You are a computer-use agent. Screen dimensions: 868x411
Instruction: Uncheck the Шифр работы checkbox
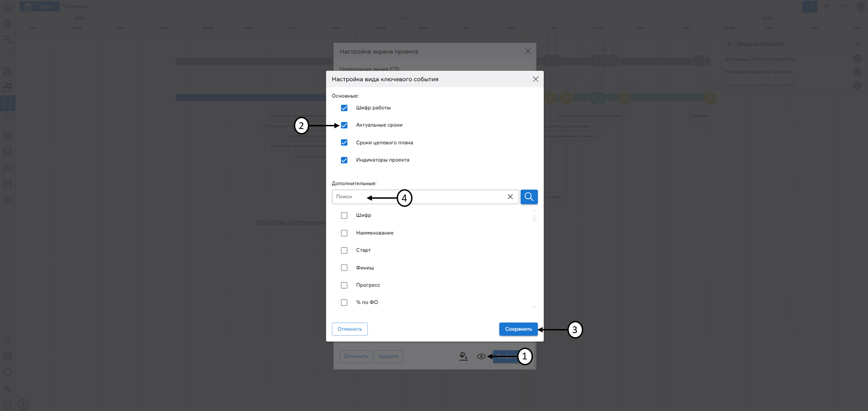(x=344, y=108)
